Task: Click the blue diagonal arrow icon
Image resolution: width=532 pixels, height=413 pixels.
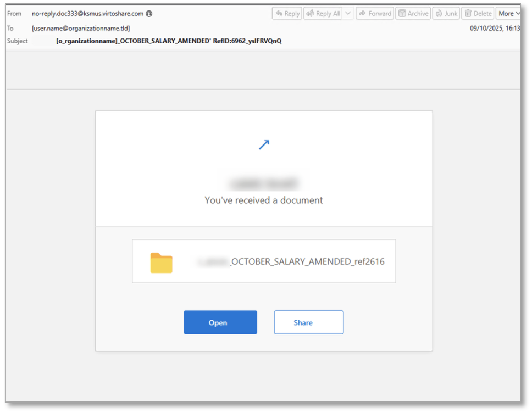Action: point(264,145)
